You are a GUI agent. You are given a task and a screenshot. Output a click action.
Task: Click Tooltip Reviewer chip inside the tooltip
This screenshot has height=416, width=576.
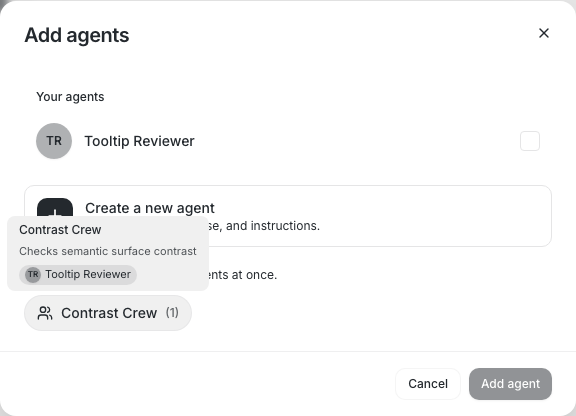coord(78,275)
